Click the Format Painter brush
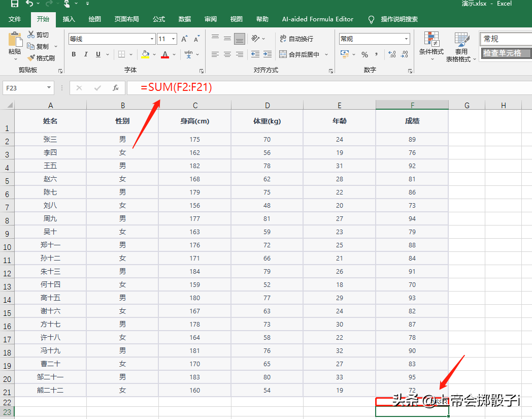532x419 pixels. tap(31, 58)
